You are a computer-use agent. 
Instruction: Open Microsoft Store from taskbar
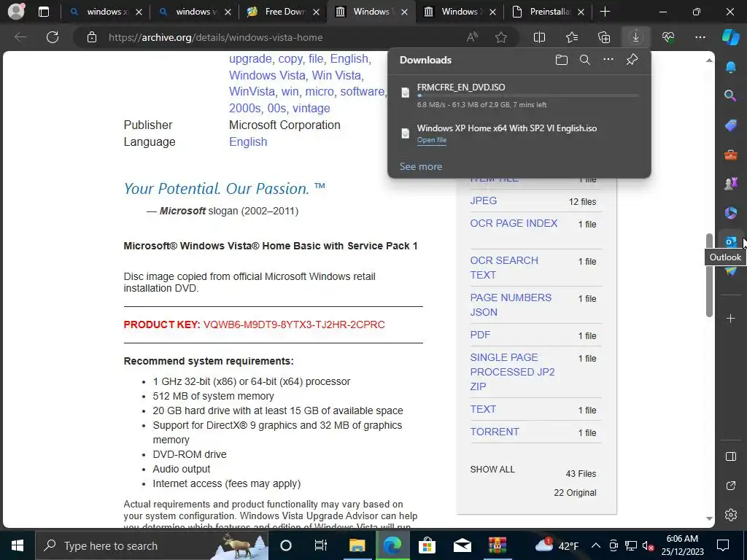click(427, 545)
